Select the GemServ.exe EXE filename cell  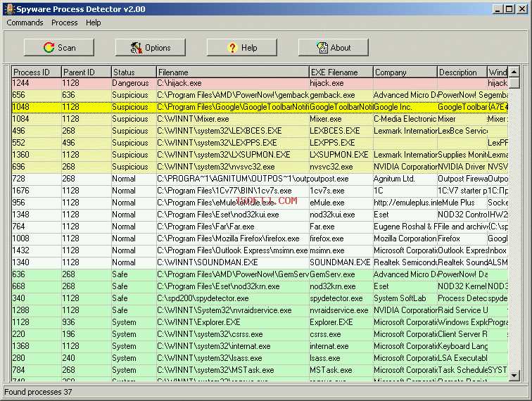click(341, 274)
